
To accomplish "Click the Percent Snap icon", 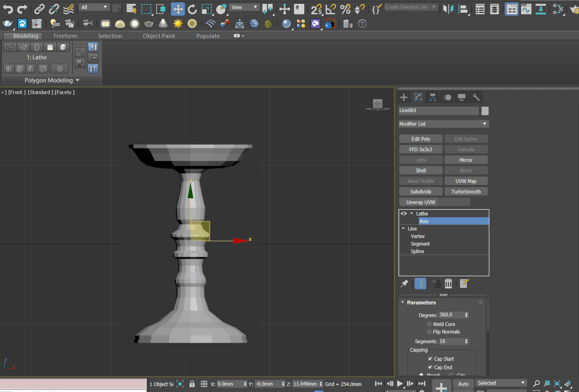I will [x=345, y=9].
